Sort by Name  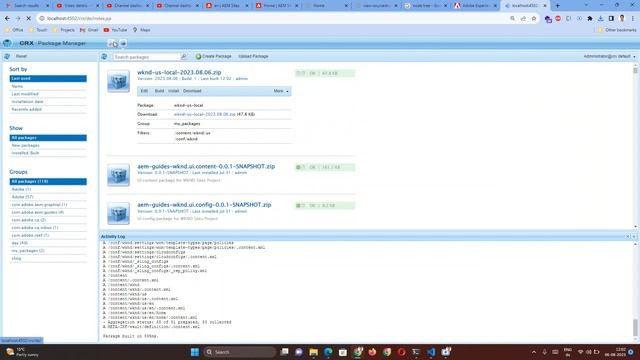point(48,86)
